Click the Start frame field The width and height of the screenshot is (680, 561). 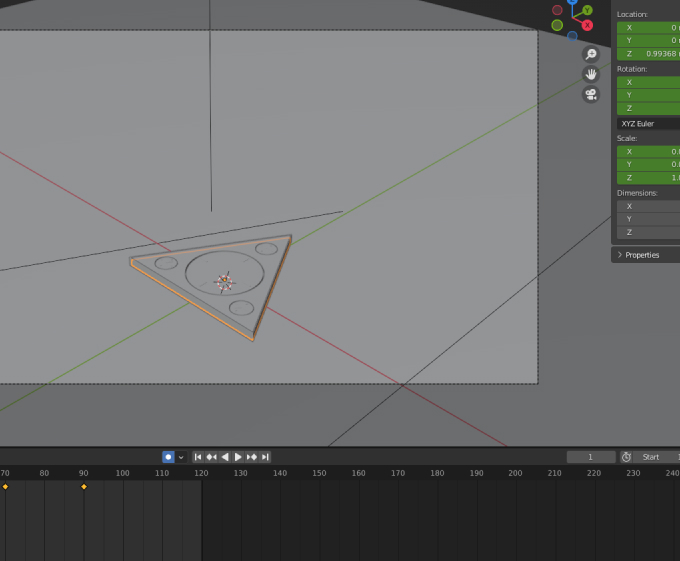click(x=656, y=457)
